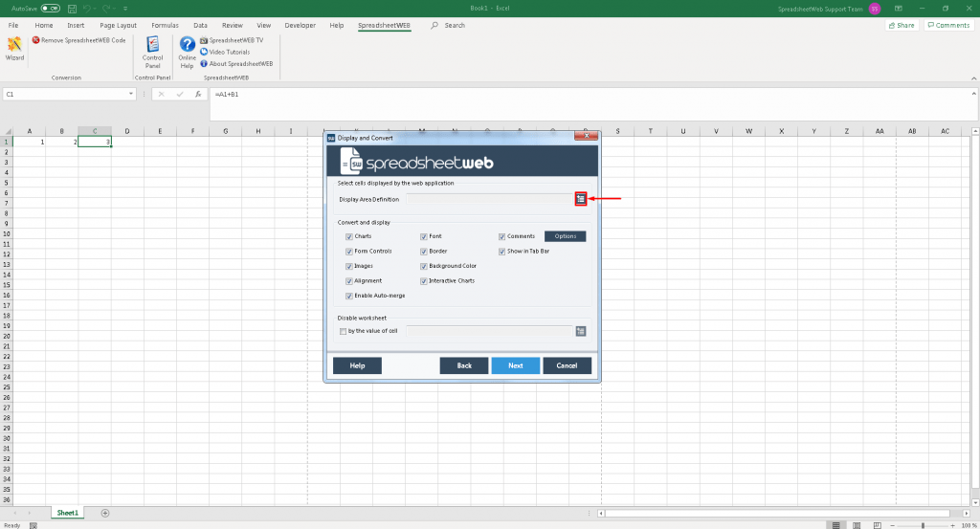Toggle AutoSave switch

50,9
